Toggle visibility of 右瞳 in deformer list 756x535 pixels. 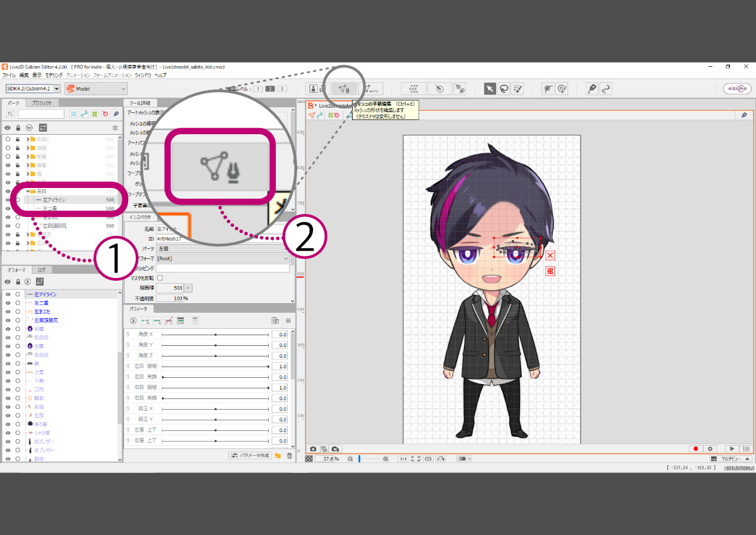(x=8, y=329)
